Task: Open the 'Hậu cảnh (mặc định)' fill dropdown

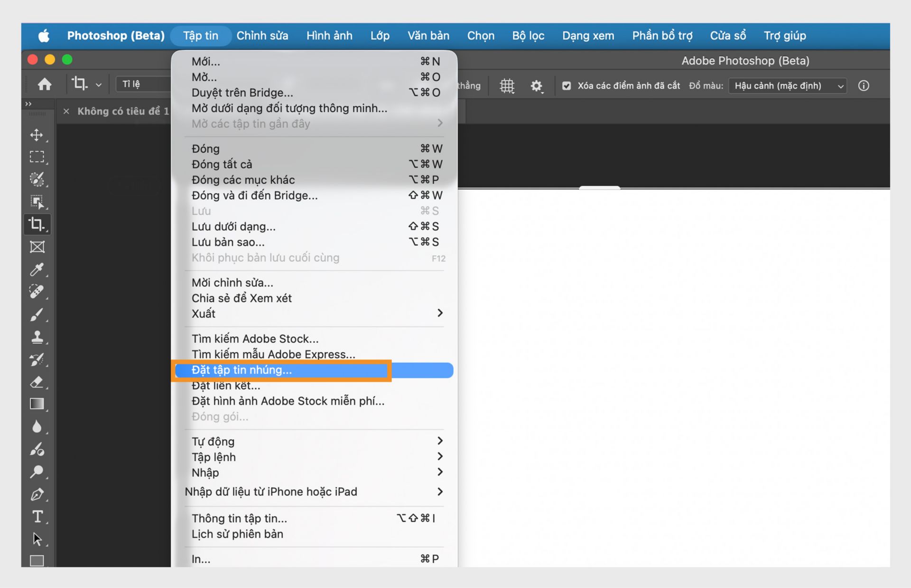Action: (787, 86)
